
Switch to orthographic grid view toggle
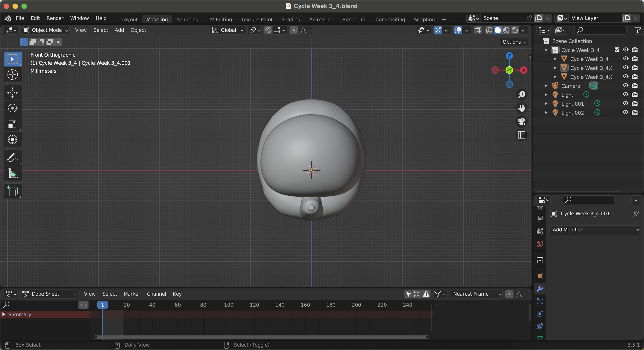click(521, 135)
